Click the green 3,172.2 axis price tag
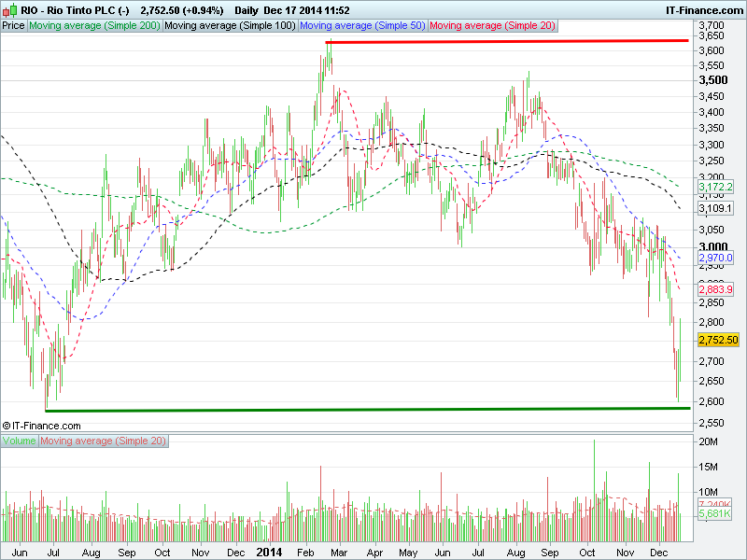Screen dimensions: 747x560 [717, 188]
